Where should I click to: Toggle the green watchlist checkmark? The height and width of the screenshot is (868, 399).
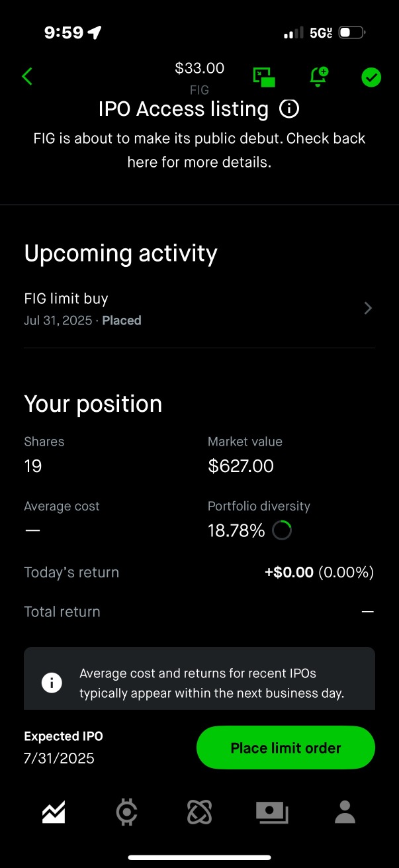tap(371, 77)
